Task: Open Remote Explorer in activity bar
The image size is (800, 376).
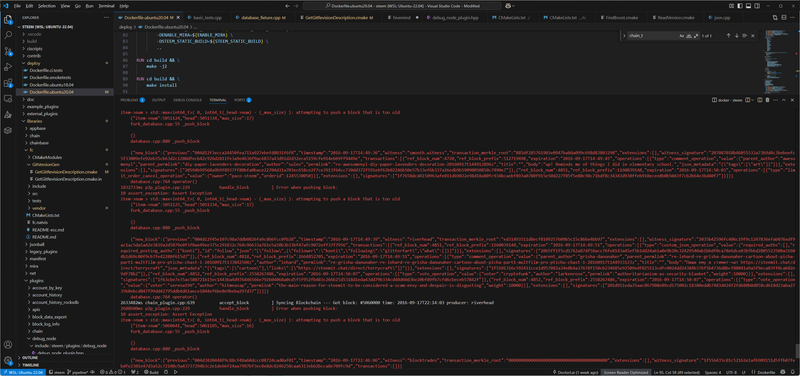Action: tap(8, 98)
